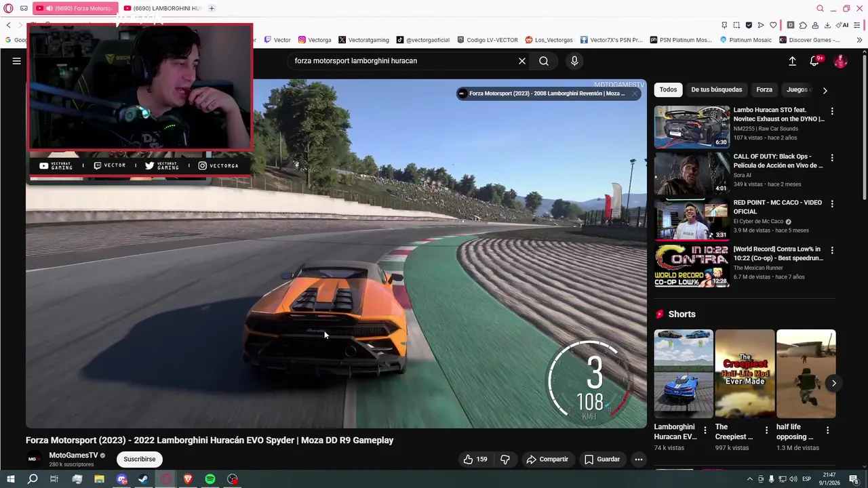Open The Creepiest Half-Life Mod short
This screenshot has width=868, height=488.
[x=745, y=373]
